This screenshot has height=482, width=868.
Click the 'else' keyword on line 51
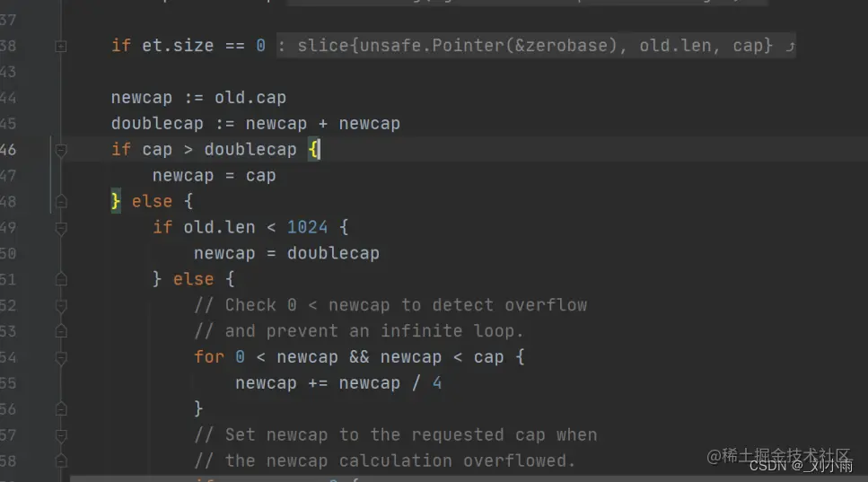(x=193, y=279)
